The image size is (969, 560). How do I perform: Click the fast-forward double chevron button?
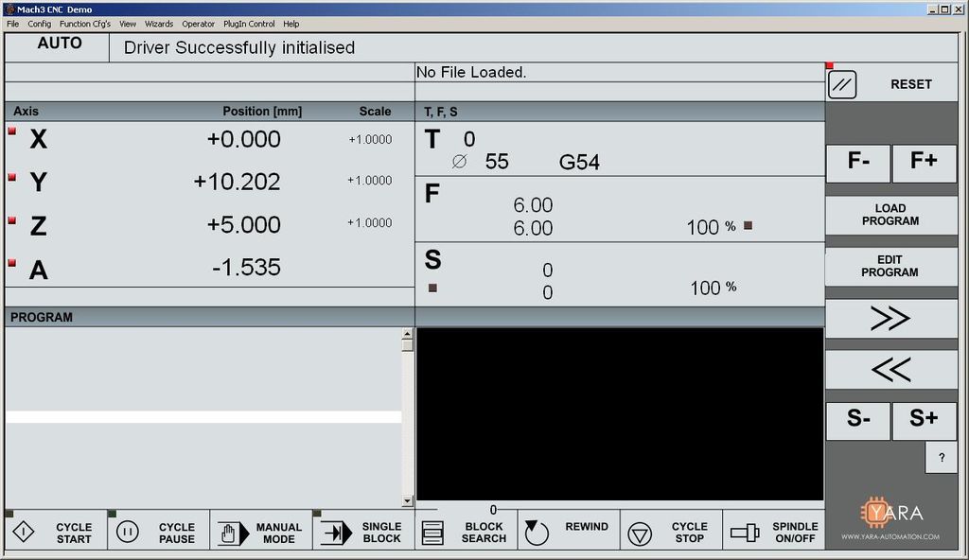tap(891, 319)
